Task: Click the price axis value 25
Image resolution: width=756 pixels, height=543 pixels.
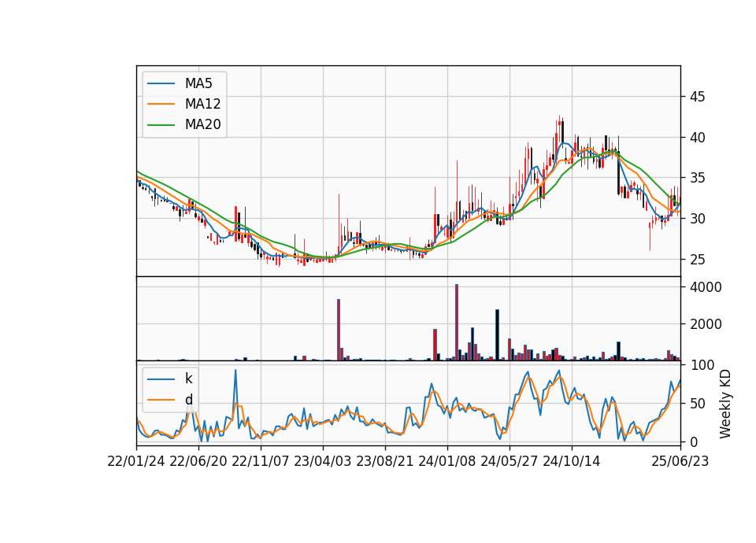Action: [x=698, y=260]
